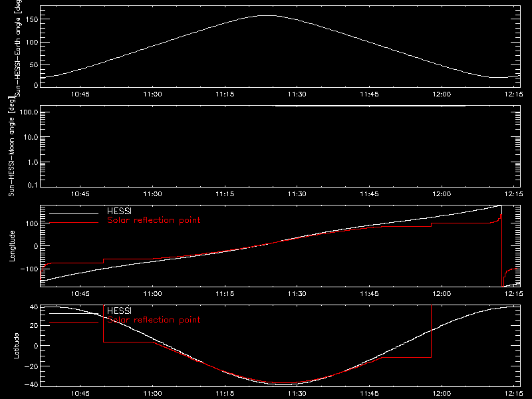
Task: Click Solar reflection point legend in Latitude plot
Action: (154, 320)
